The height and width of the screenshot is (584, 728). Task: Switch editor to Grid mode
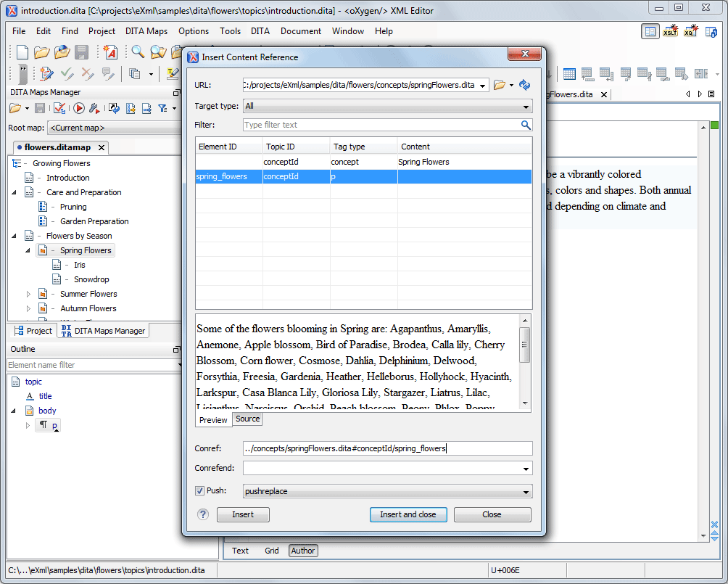pos(272,551)
